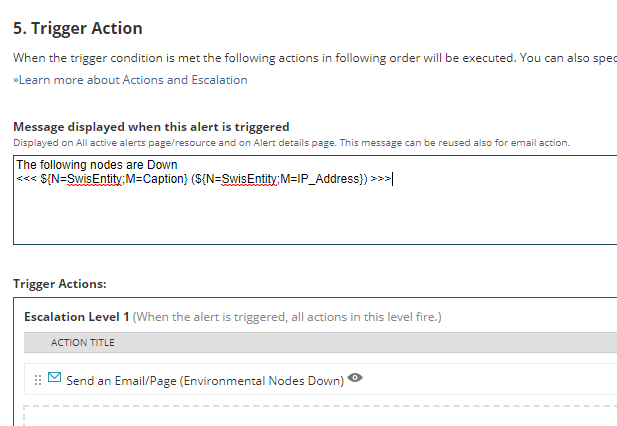
Task: Click the 'ACTION TITLE' column header
Action: [x=83, y=342]
